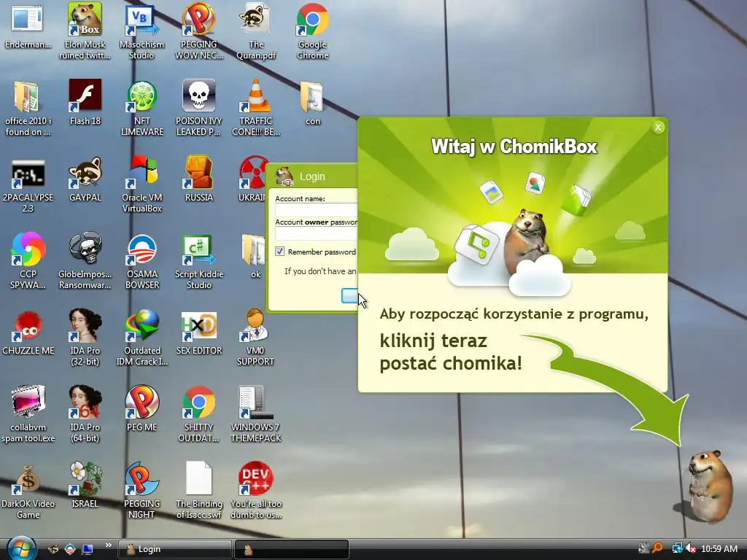747x560 pixels.
Task: Switch to Login taskbar button
Action: coord(174,549)
